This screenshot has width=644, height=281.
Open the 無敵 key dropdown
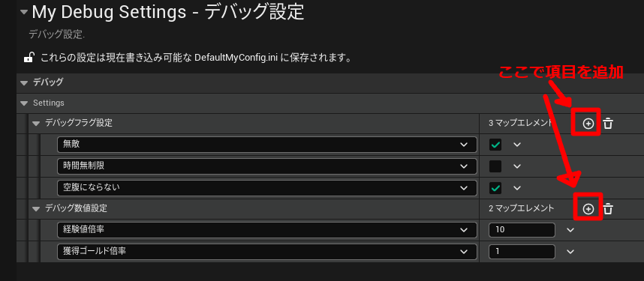267,145
